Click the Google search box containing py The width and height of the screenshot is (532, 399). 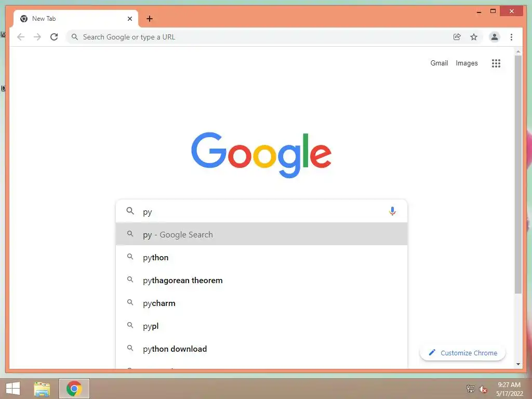pyautogui.click(x=261, y=211)
